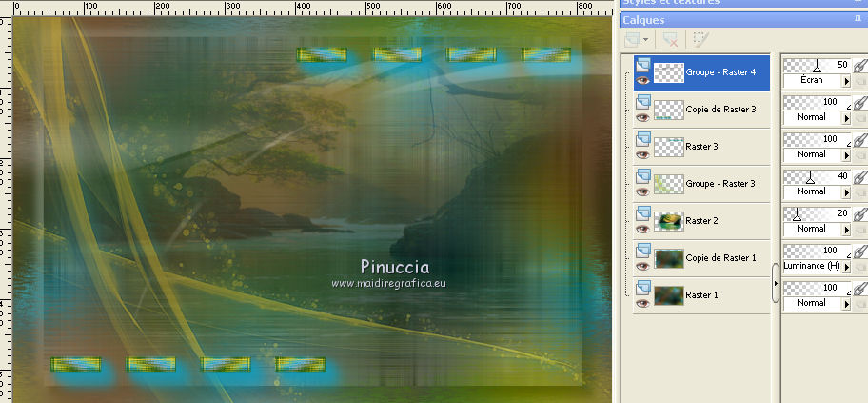This screenshot has width=868, height=403.
Task: Click opacity slider set to 20
Action: click(817, 214)
